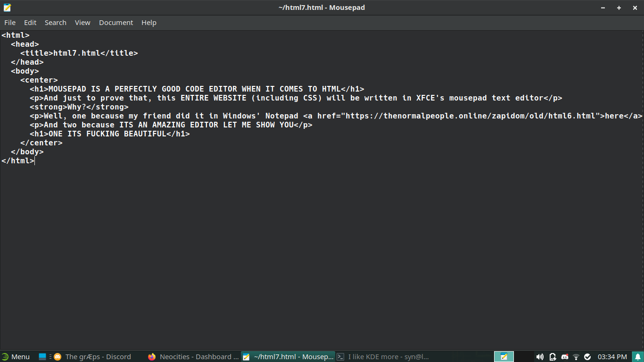
Task: Click the <title>html7.html</title> line
Action: (x=79, y=53)
